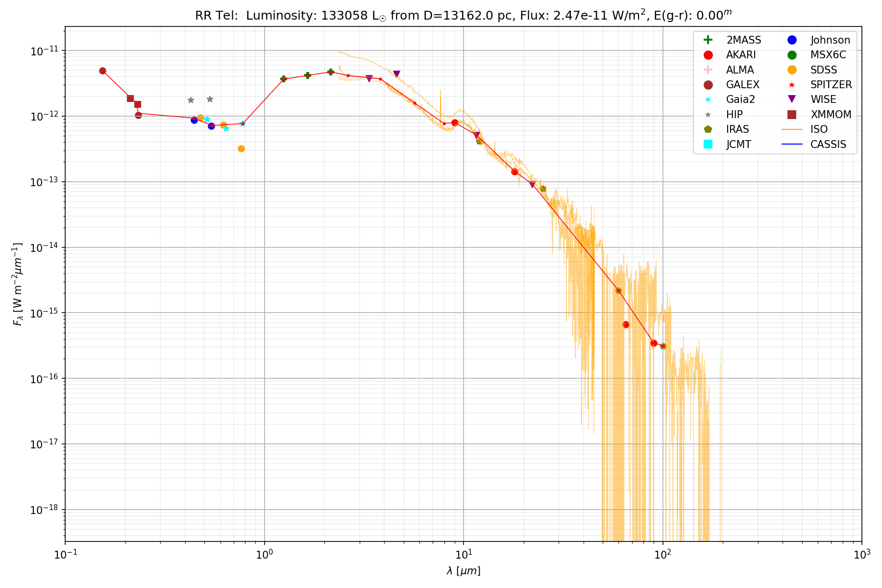
Task: Click the ISO orange line legend swatch
Action: pyautogui.click(x=791, y=129)
